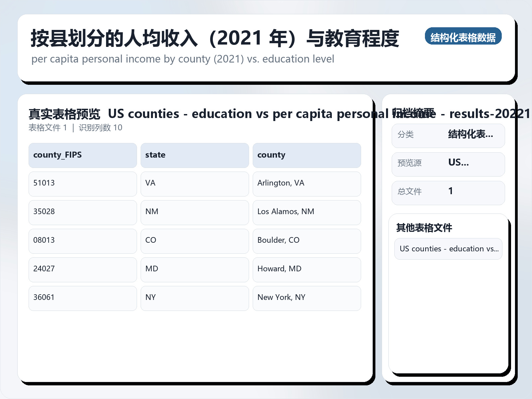Click the 总文件 count showing 1
The image size is (532, 399).
pyautogui.click(x=448, y=193)
